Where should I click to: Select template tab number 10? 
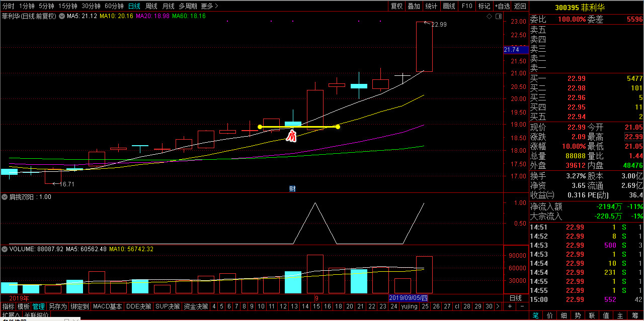261,306
